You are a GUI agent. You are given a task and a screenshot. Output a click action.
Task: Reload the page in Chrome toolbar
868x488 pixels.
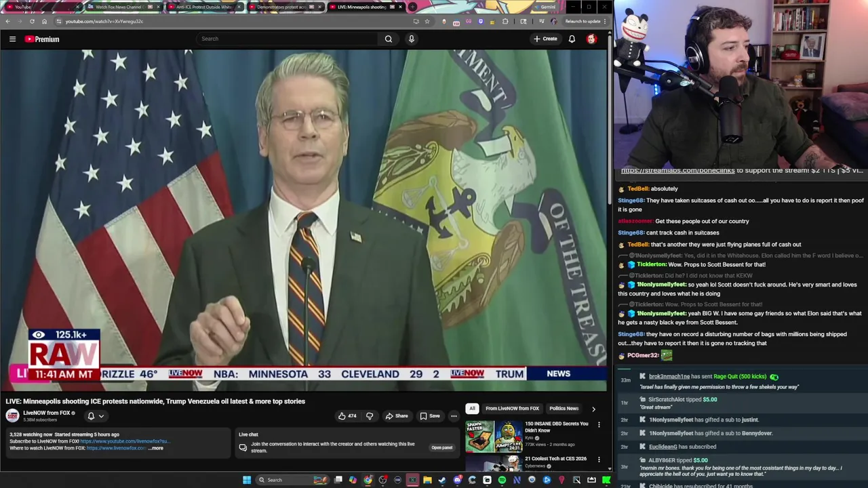(x=32, y=21)
